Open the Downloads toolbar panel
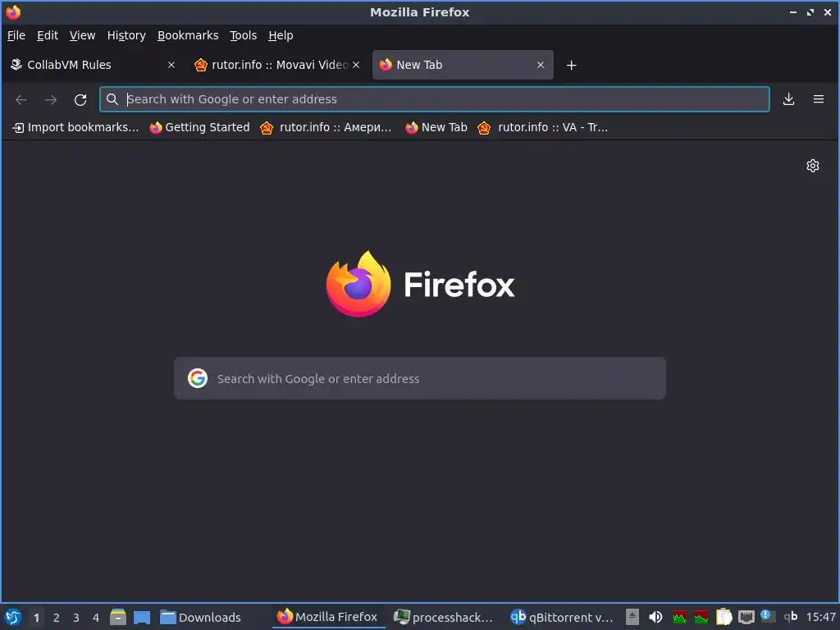 (788, 99)
